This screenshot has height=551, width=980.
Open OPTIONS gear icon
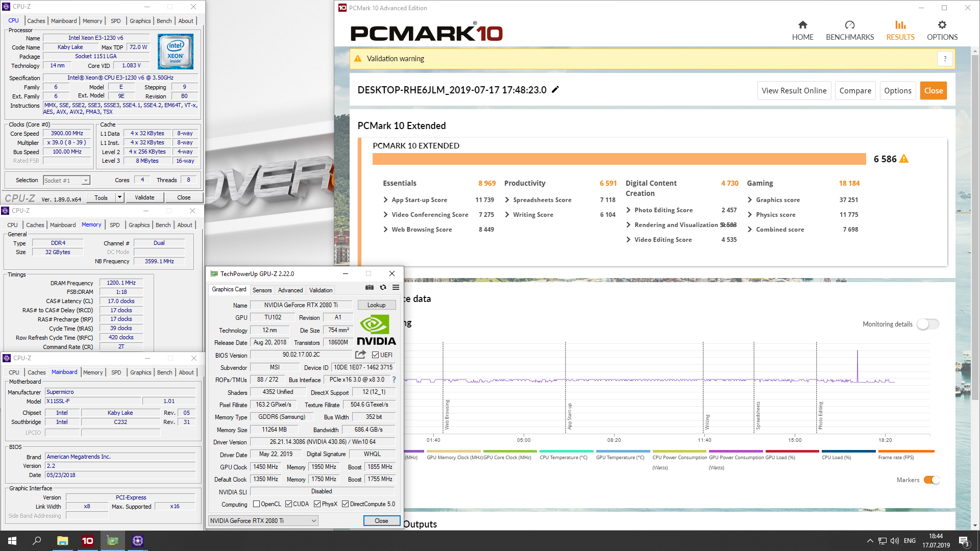(942, 25)
